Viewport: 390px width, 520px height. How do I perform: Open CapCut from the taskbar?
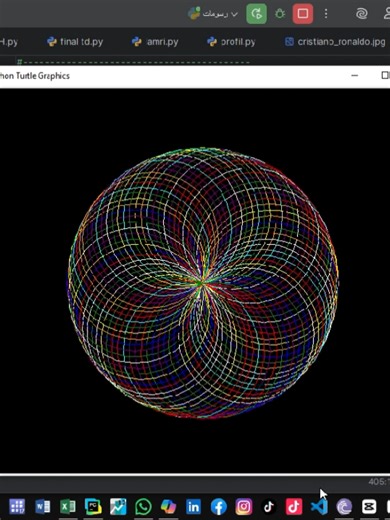(369, 507)
